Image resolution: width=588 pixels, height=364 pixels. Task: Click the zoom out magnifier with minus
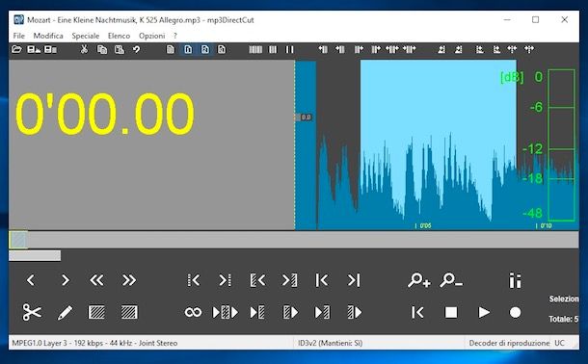click(x=451, y=280)
